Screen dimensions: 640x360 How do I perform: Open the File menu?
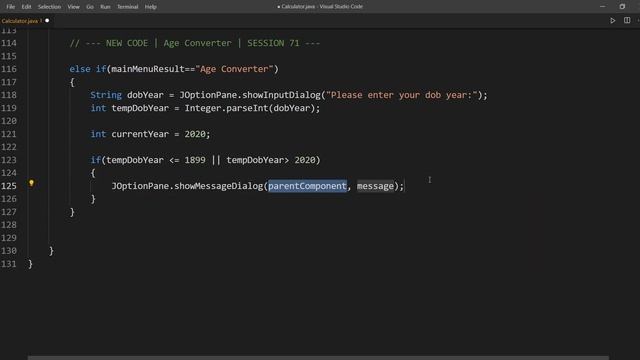tap(11, 7)
